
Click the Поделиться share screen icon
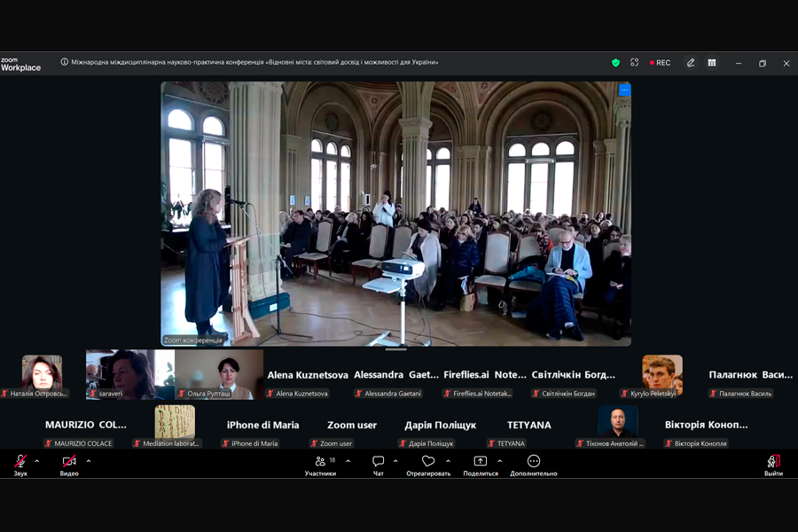pyautogui.click(x=481, y=465)
